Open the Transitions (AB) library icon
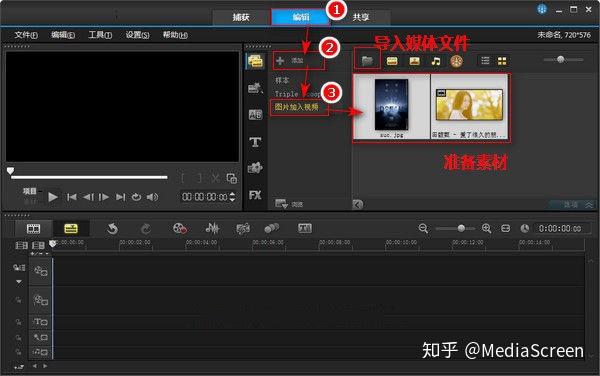The width and height of the screenshot is (600, 376). pyautogui.click(x=255, y=114)
